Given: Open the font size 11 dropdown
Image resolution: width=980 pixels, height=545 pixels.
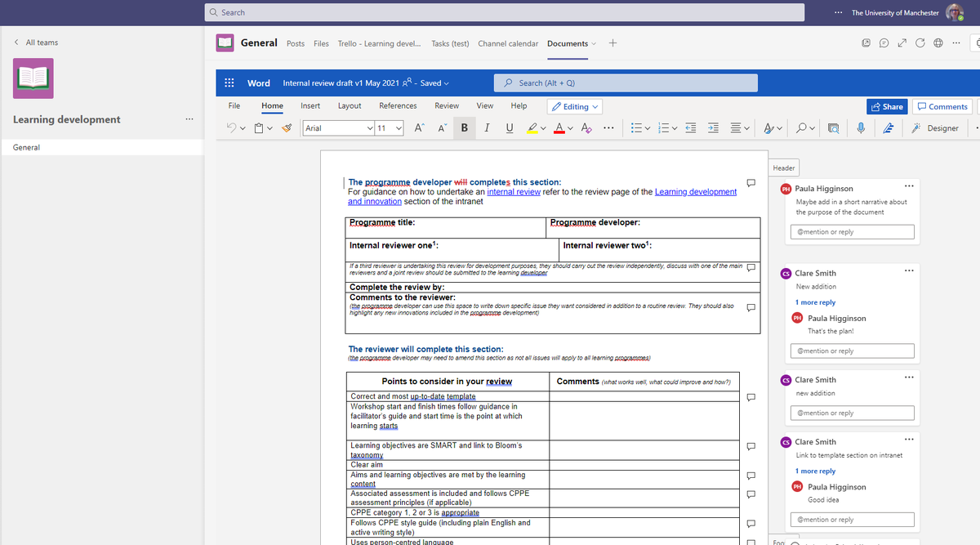Looking at the screenshot, I should (x=390, y=128).
